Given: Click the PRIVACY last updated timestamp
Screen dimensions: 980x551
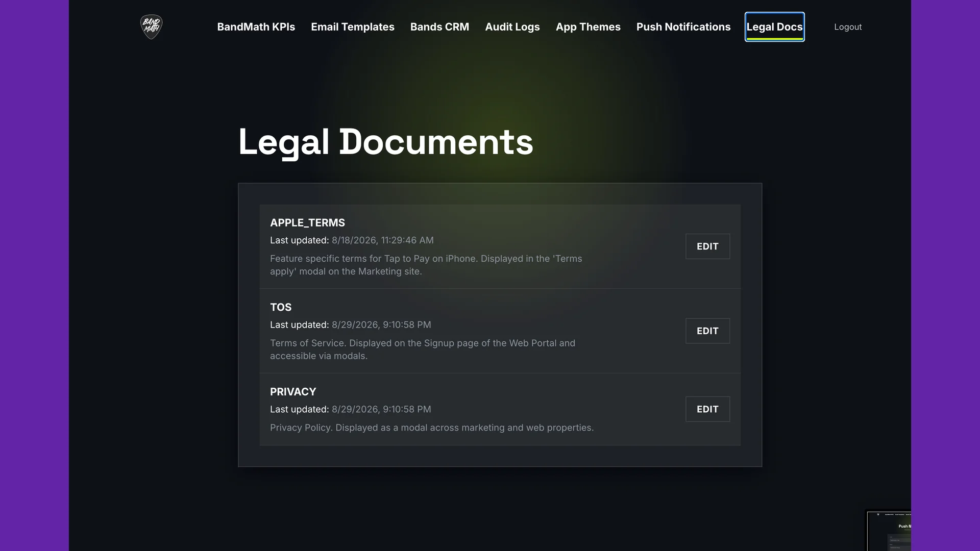Looking at the screenshot, I should click(x=381, y=409).
